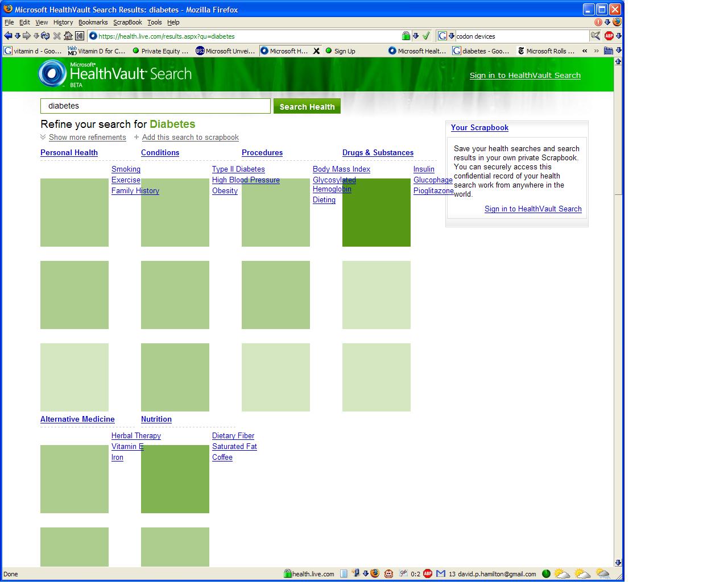This screenshot has height=582, width=728.
Task: Open the Your Scrapbook link
Action: point(479,127)
